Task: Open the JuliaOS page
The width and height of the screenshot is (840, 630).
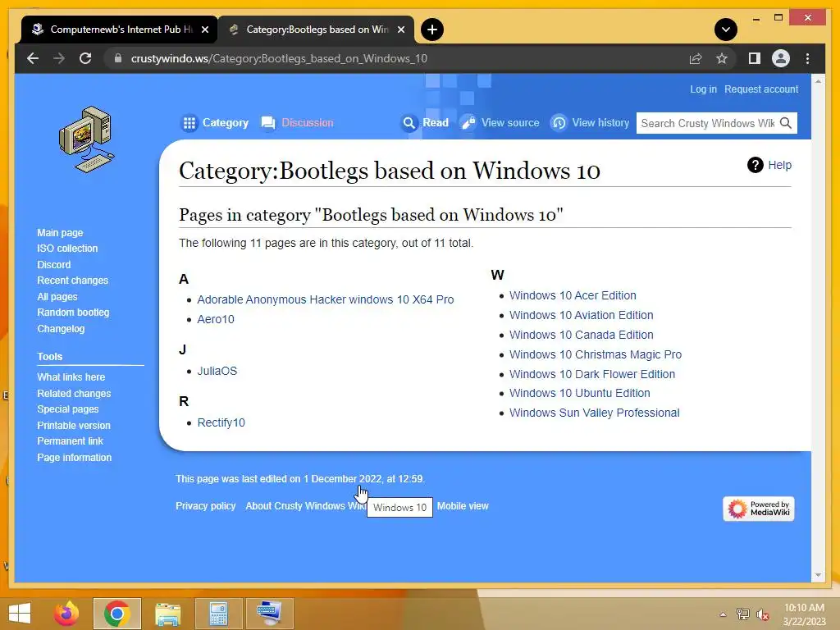Action: (217, 371)
